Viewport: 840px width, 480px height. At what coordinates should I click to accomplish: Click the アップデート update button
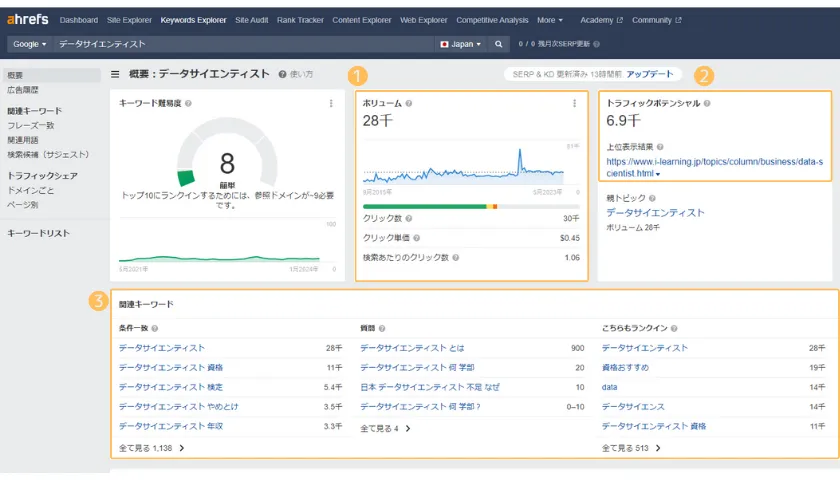pos(650,74)
